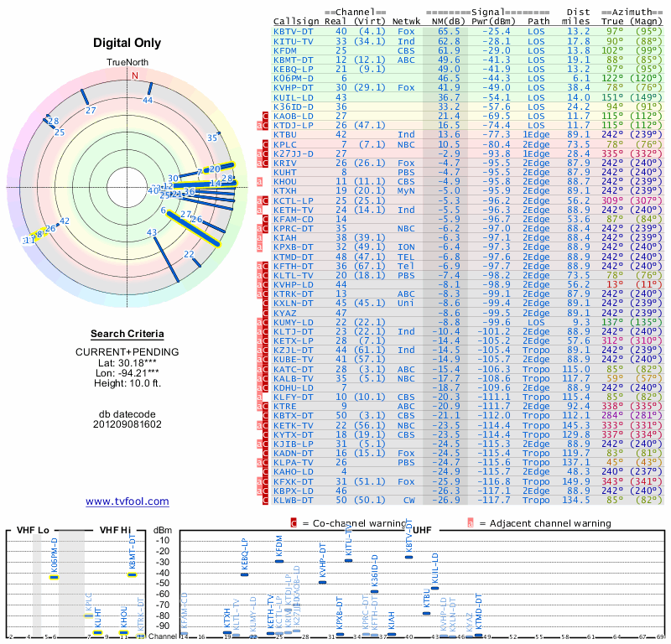Click the red C icon in the legend
The width and height of the screenshot is (671, 644).
294,523
